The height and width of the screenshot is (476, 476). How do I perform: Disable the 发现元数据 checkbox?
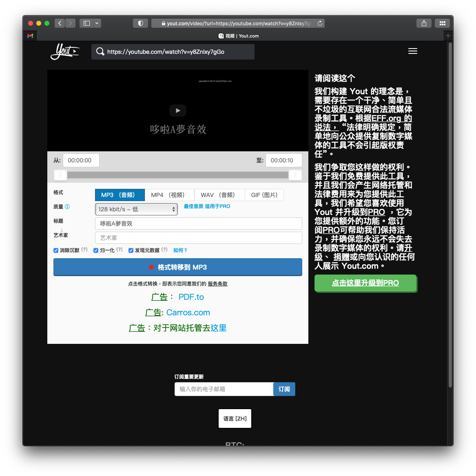point(131,250)
